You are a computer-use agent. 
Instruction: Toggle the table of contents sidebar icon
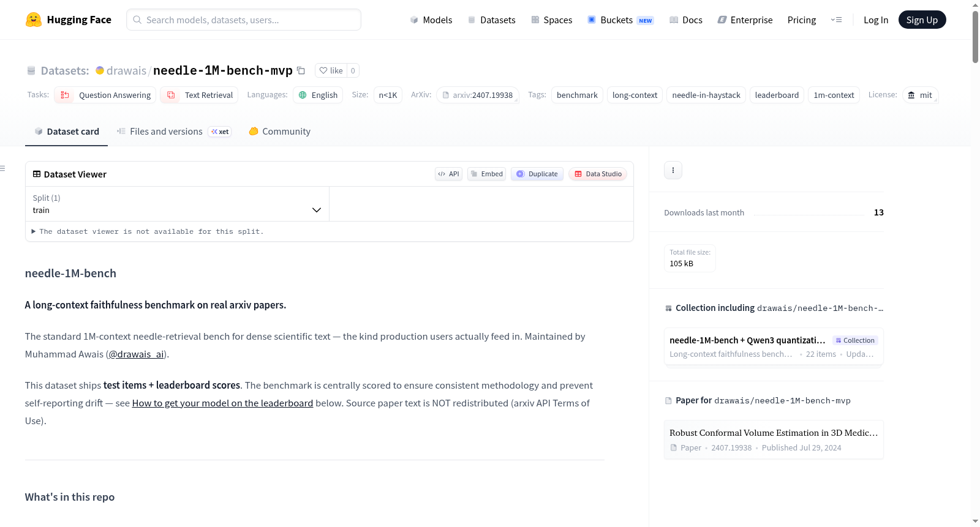(3, 168)
